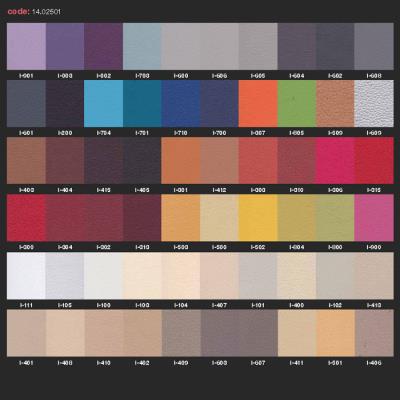This screenshot has height=400, width=400.
Task: Choose the crimson red swatch starting fourth row
Action: (x=26, y=218)
